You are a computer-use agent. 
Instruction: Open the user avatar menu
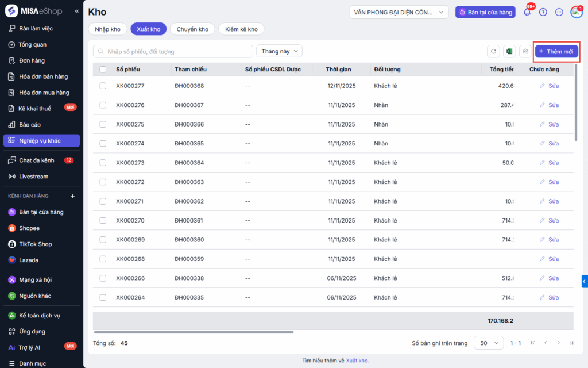576,12
